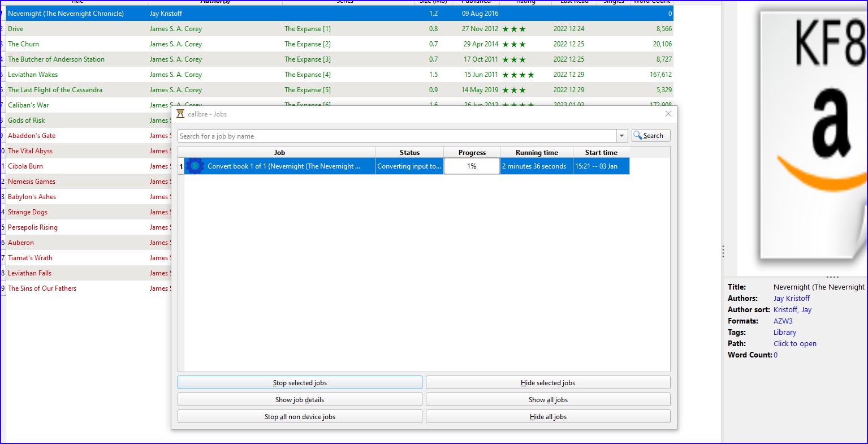Click the 1% progress bar of the job
Screen dimensions: 868x444
coord(472,166)
